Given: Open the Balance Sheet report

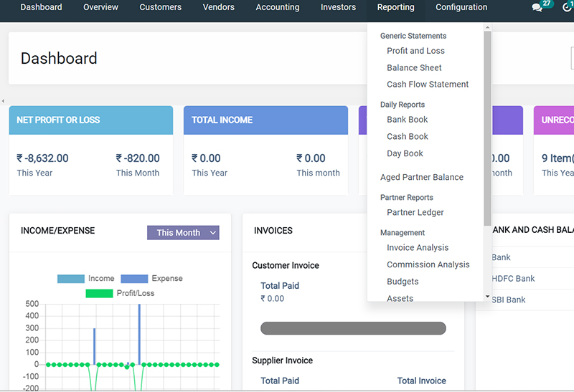Looking at the screenshot, I should click(x=414, y=67).
